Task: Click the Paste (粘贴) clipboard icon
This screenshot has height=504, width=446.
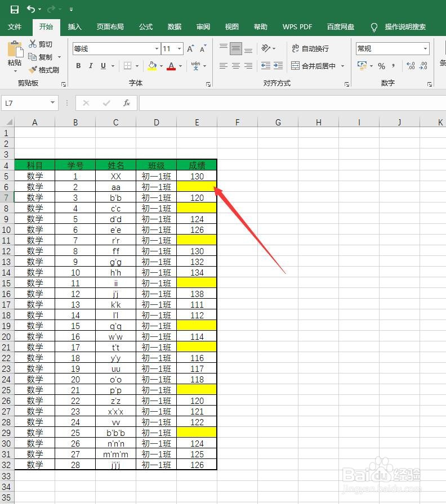Action: [x=15, y=49]
